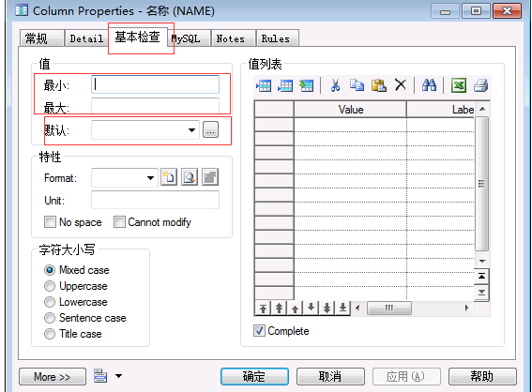The width and height of the screenshot is (532, 392).
Task: Move value row up one page
Action: point(279,309)
